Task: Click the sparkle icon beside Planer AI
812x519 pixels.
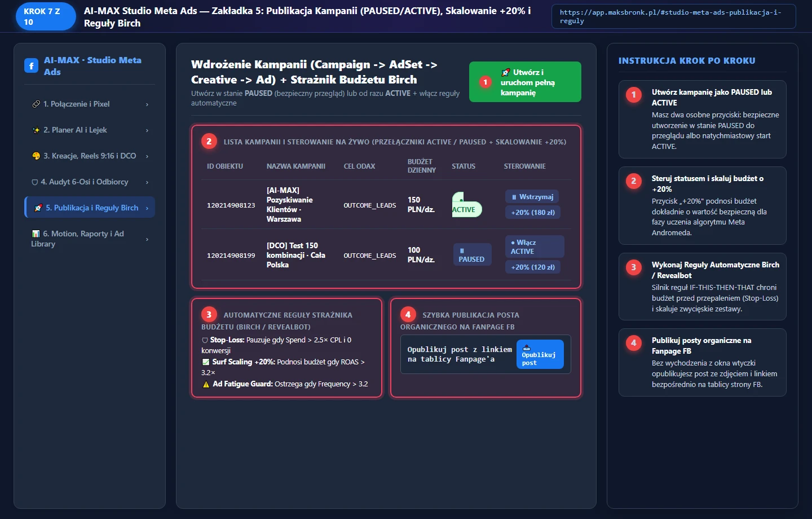Action: (x=36, y=130)
